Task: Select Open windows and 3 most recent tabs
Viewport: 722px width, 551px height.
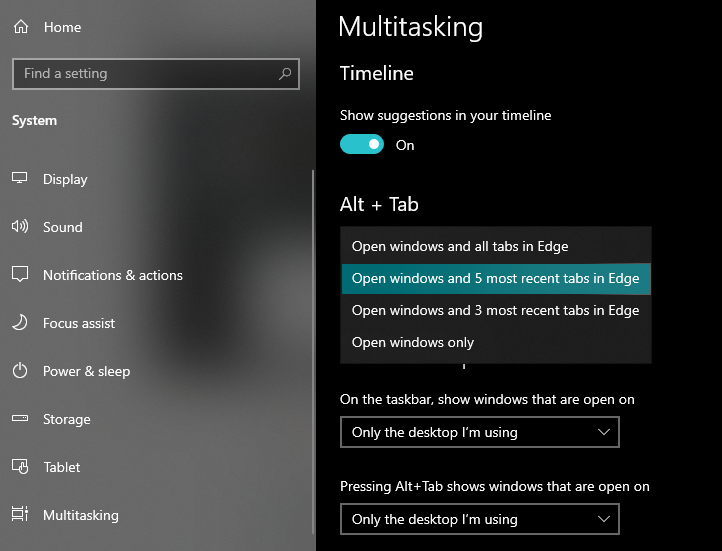Action: 496,311
